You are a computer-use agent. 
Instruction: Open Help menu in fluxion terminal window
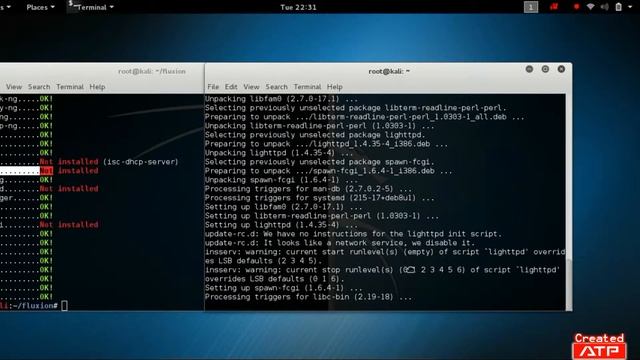pyautogui.click(x=97, y=87)
